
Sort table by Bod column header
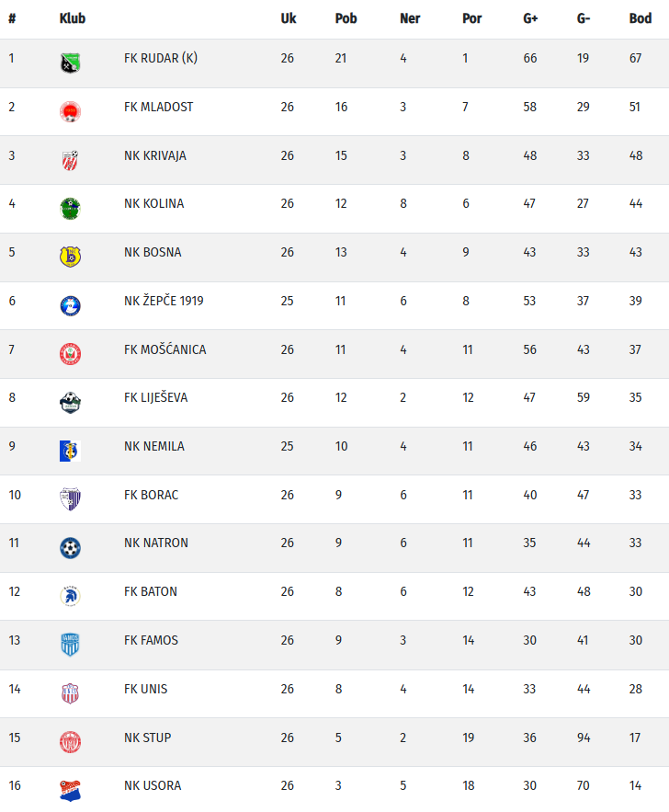(641, 18)
